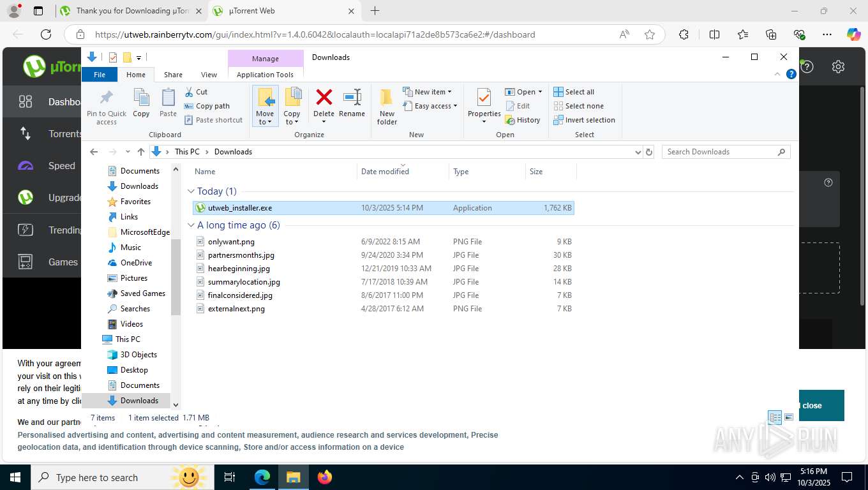The image size is (868, 490).
Task: Open Torrents in µTorrent sidebar
Action: [42, 134]
